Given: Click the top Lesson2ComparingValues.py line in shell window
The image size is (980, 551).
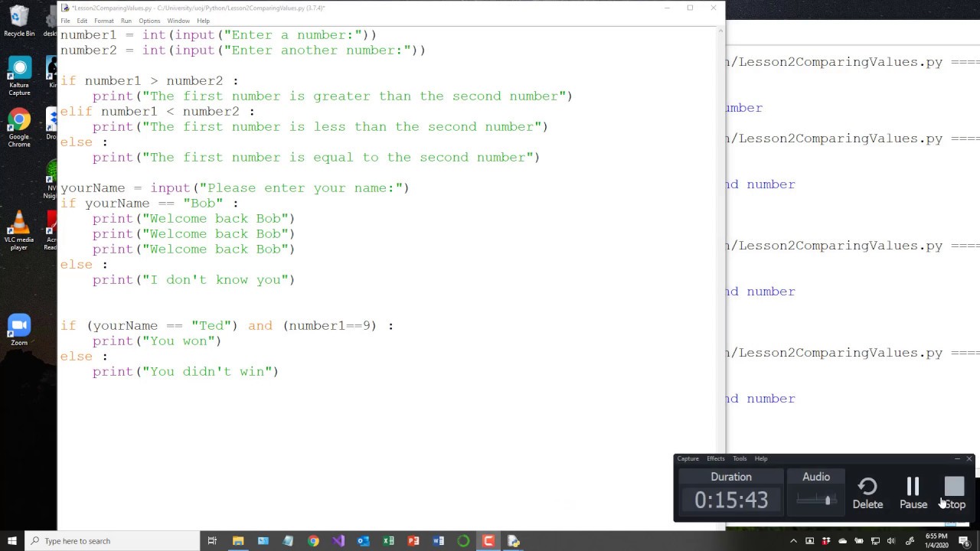Looking at the screenshot, I should 853,62.
